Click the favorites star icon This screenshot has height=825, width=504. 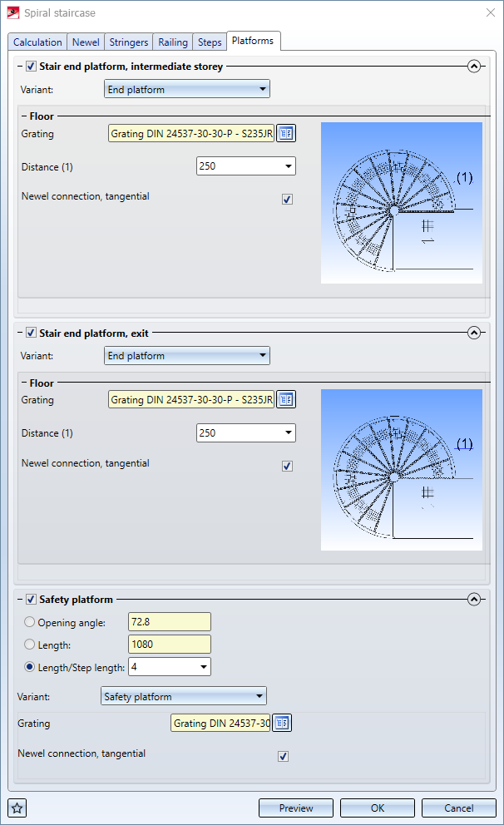point(17,807)
